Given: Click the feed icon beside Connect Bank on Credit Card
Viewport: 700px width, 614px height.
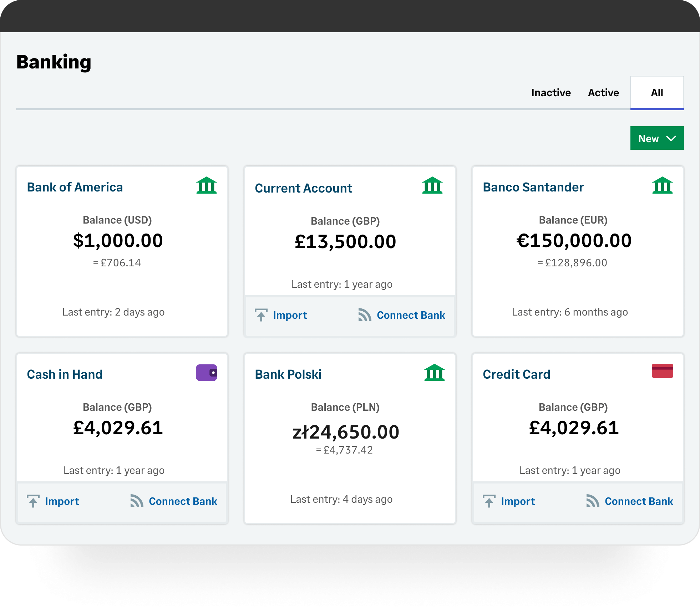Looking at the screenshot, I should (x=593, y=501).
